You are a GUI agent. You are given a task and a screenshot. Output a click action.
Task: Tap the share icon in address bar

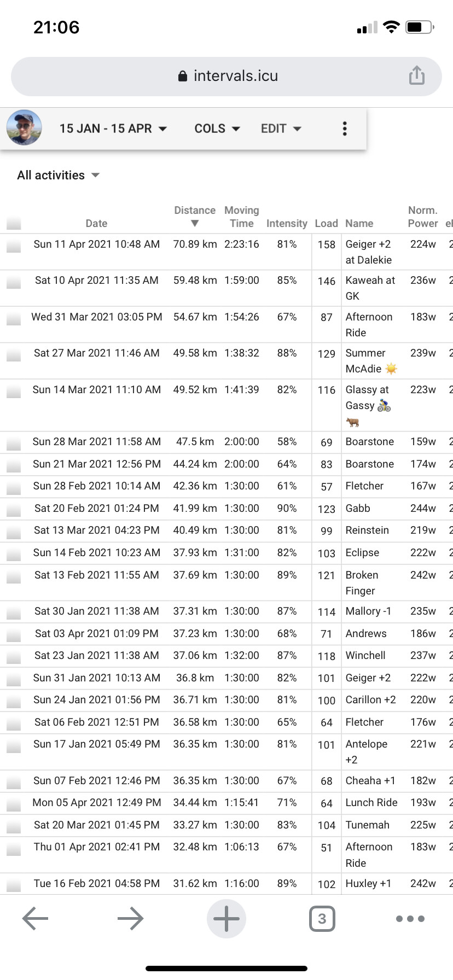click(x=417, y=75)
